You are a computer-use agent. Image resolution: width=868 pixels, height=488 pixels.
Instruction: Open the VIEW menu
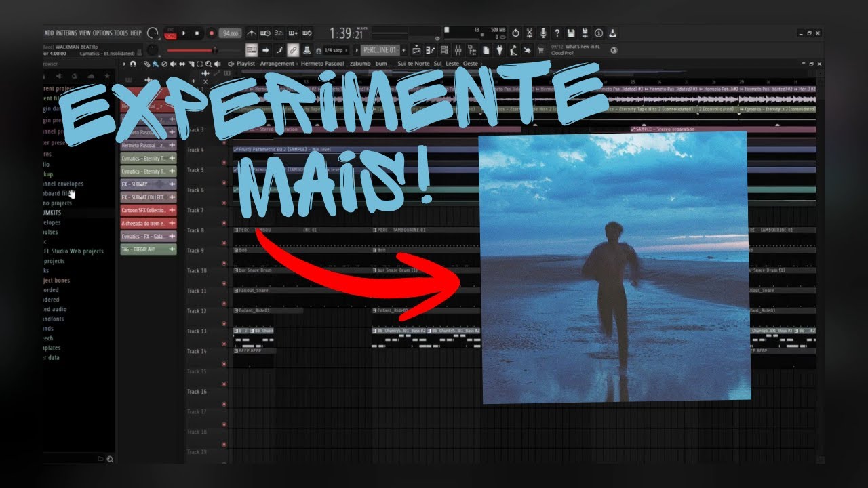[85, 33]
